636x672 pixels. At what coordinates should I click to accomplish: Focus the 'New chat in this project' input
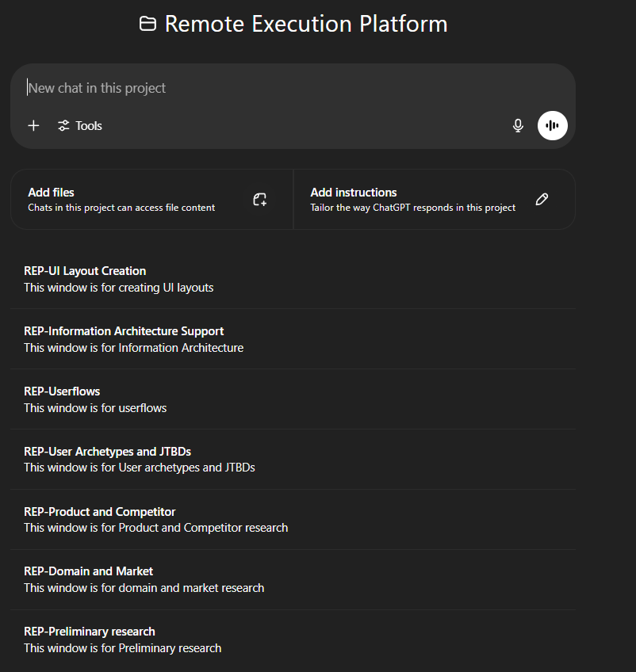click(x=293, y=88)
